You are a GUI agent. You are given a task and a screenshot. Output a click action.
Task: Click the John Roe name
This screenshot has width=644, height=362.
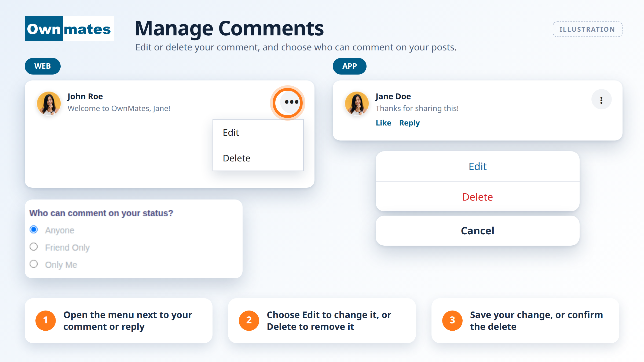click(x=85, y=97)
